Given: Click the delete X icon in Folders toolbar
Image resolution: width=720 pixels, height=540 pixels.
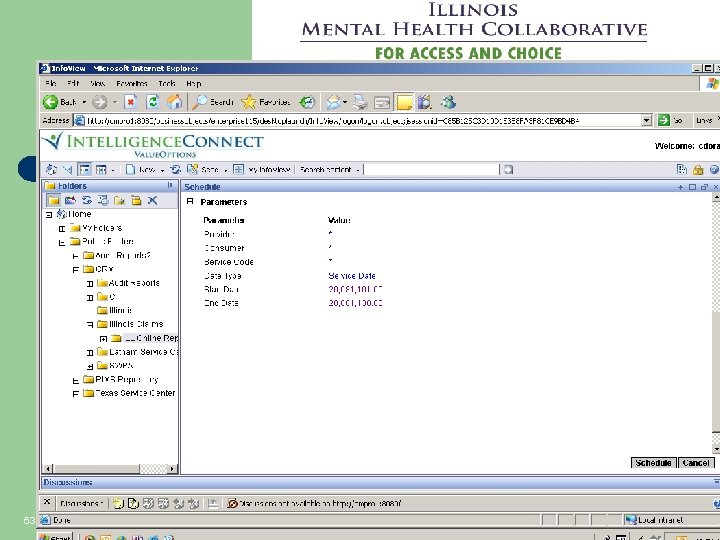Looking at the screenshot, I should (152, 200).
